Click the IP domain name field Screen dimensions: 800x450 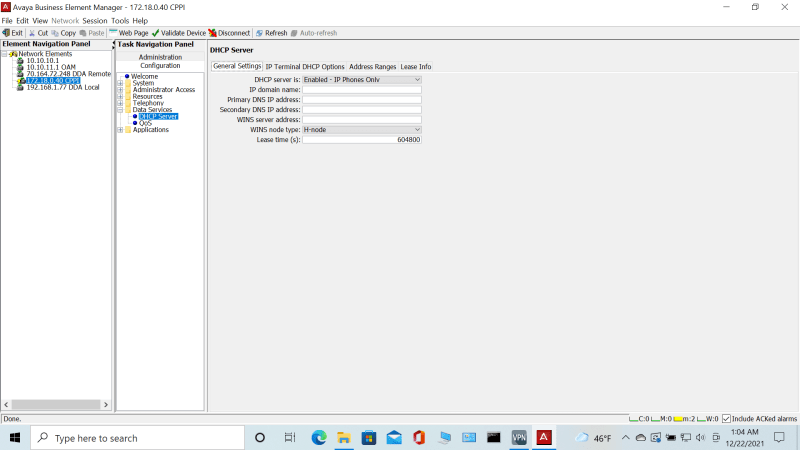point(362,90)
